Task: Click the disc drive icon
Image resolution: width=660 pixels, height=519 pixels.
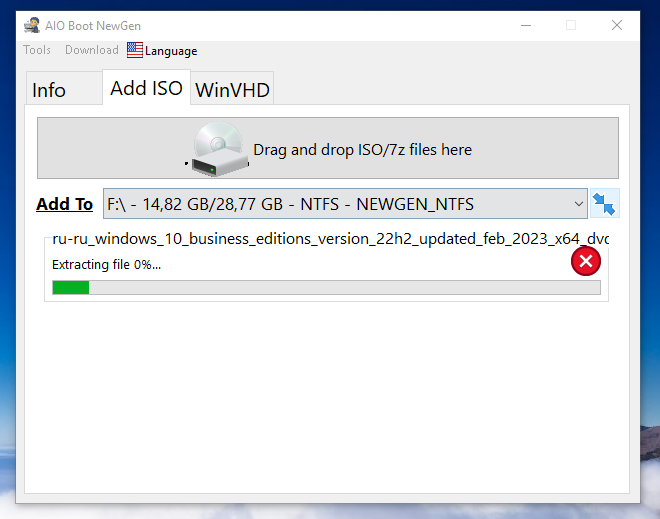Action: (216, 149)
